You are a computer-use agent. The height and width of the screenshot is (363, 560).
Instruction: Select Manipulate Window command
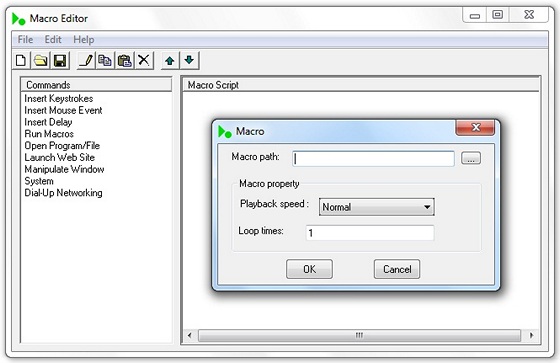coord(64,169)
